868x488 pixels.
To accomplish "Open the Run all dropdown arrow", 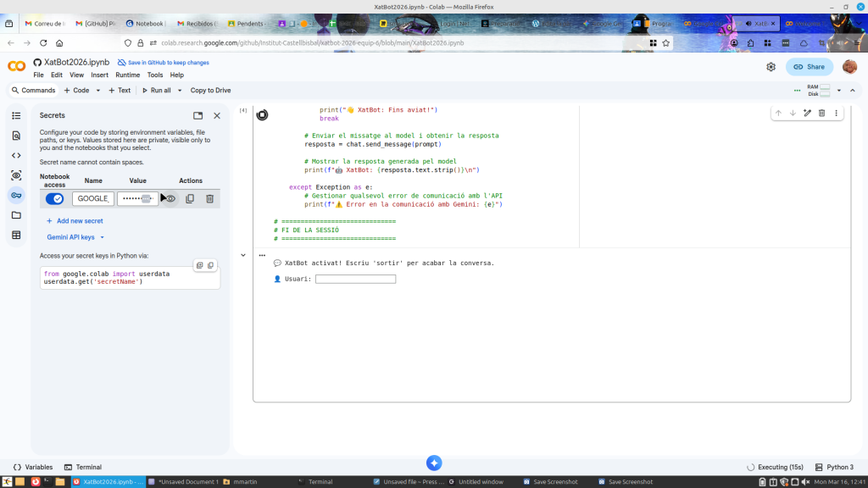I will (x=180, y=91).
